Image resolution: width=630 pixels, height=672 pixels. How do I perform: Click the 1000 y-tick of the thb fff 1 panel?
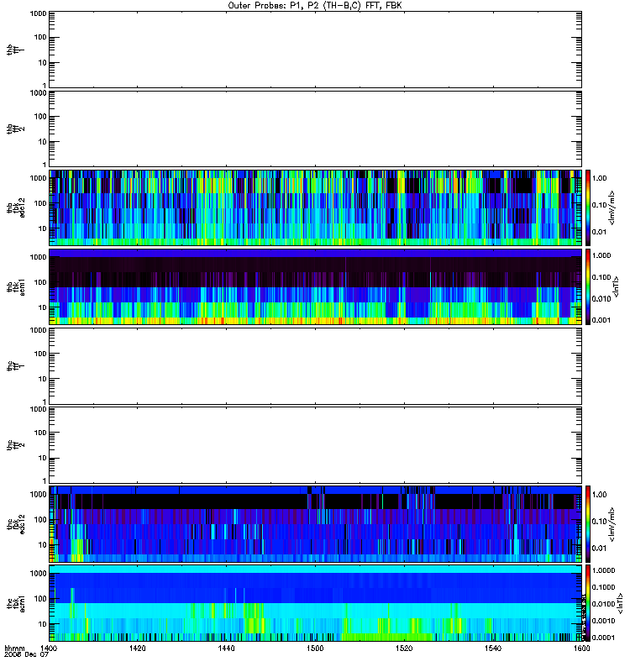(38, 13)
